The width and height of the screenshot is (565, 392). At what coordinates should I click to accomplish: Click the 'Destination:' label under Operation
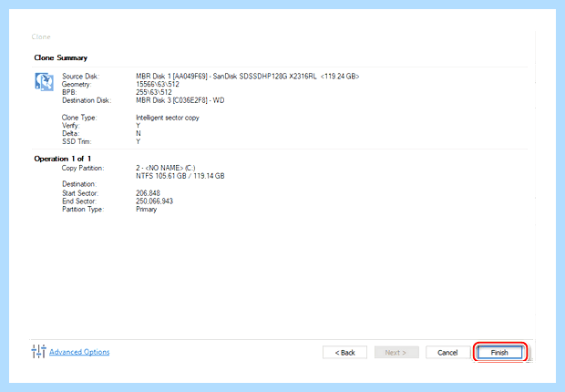79,184
